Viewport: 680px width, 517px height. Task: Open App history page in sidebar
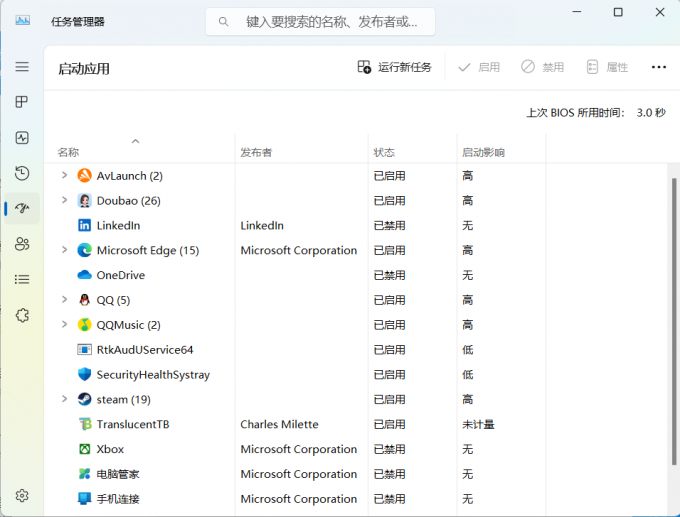pyautogui.click(x=22, y=173)
